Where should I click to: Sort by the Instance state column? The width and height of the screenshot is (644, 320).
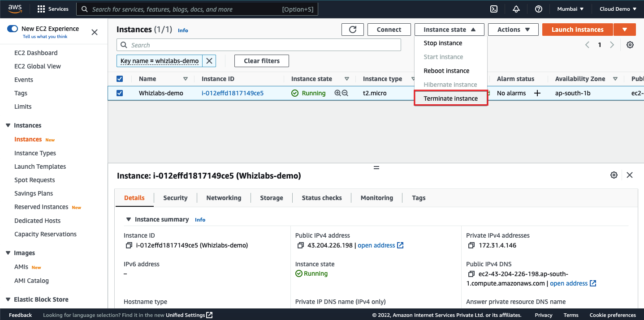click(x=347, y=79)
